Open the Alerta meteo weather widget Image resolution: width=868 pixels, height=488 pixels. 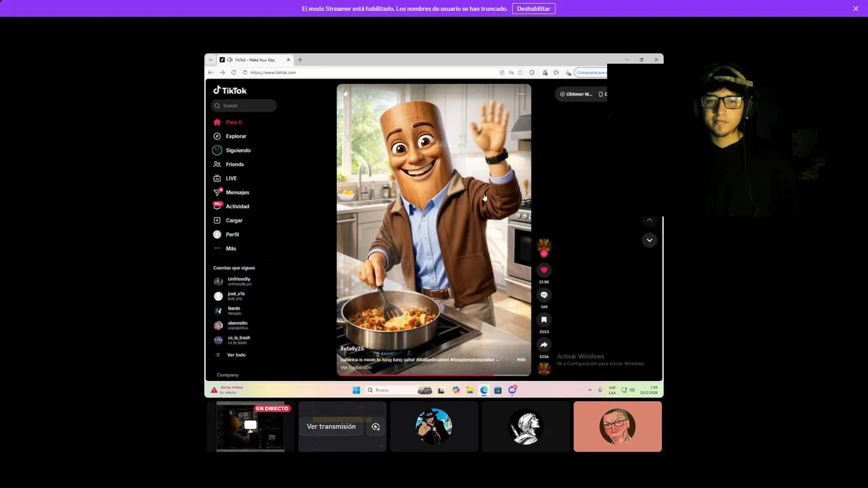[227, 390]
